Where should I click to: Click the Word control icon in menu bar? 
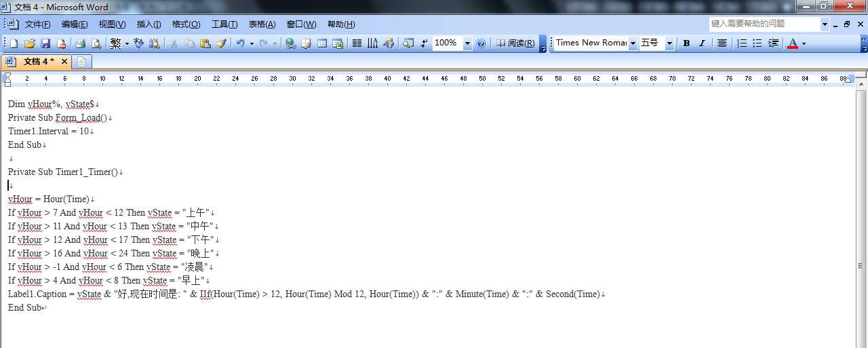click(x=13, y=24)
